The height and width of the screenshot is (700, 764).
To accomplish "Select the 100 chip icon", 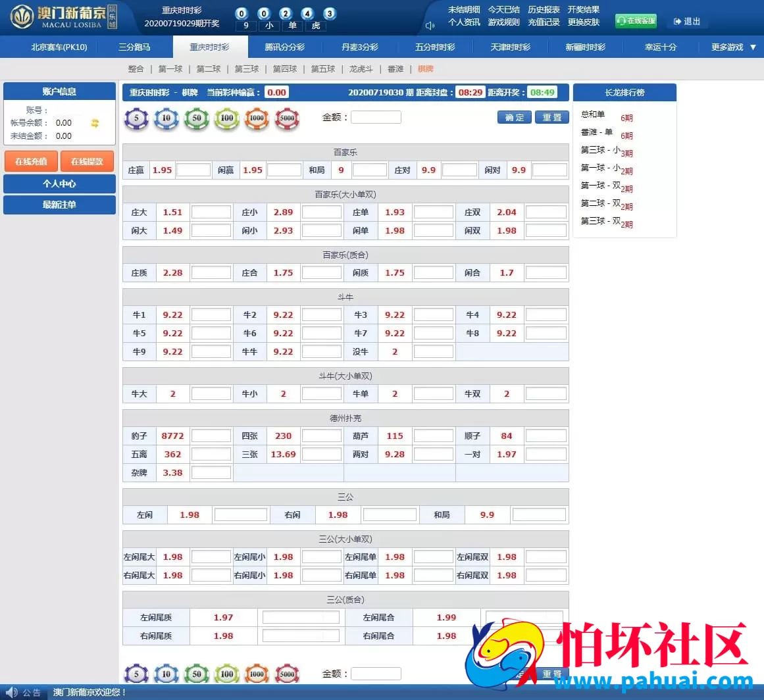I will (226, 120).
